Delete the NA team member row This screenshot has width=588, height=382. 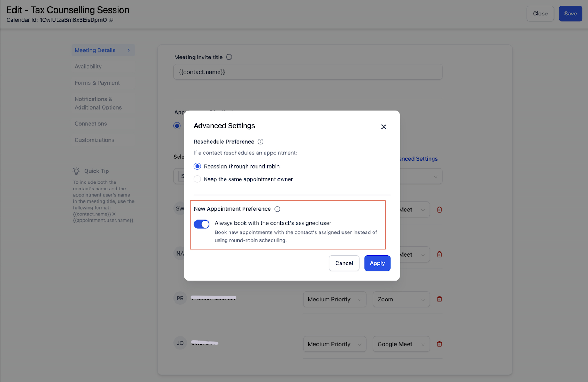click(x=440, y=254)
